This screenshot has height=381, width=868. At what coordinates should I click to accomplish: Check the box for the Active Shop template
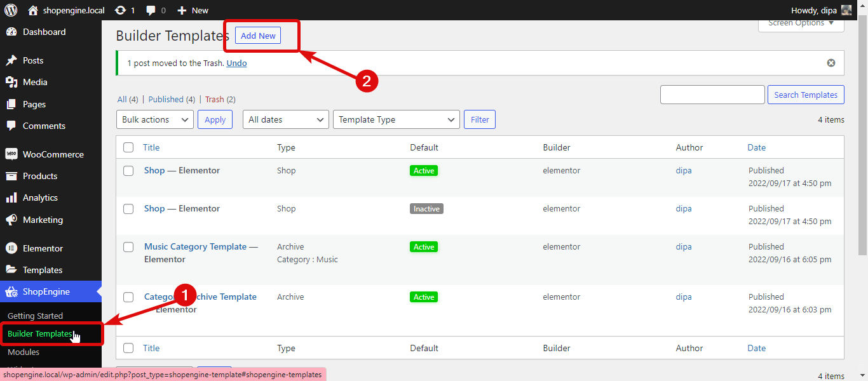pos(128,171)
